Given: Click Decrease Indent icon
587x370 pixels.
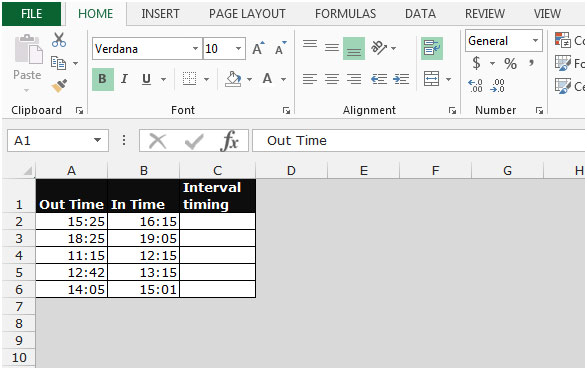Looking at the screenshot, I should (379, 79).
